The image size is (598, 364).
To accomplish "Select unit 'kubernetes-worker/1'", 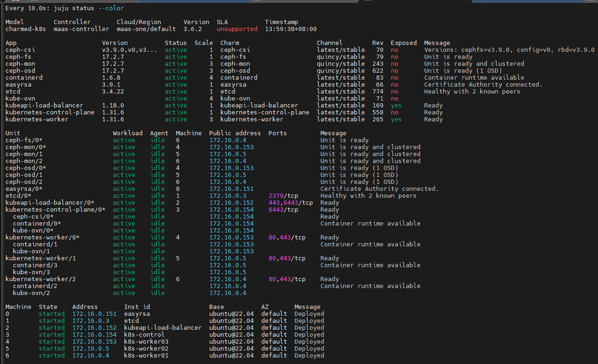I will click(x=40, y=258).
